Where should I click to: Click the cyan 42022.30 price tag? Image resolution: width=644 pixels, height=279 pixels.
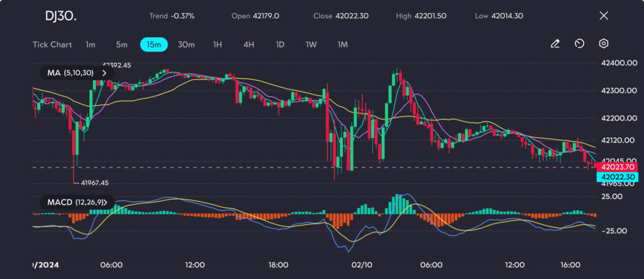coord(618,177)
